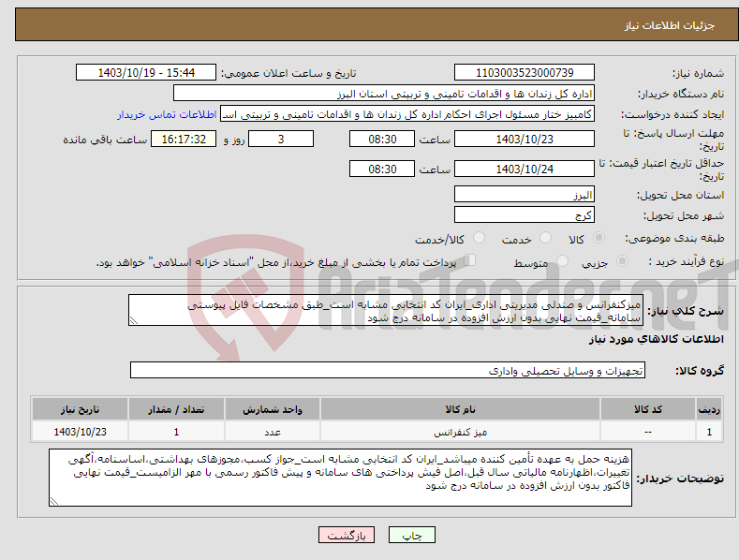Viewport: 739px width, 560px height.
Task: Click the remaining days field showing 3
Action: (281, 139)
